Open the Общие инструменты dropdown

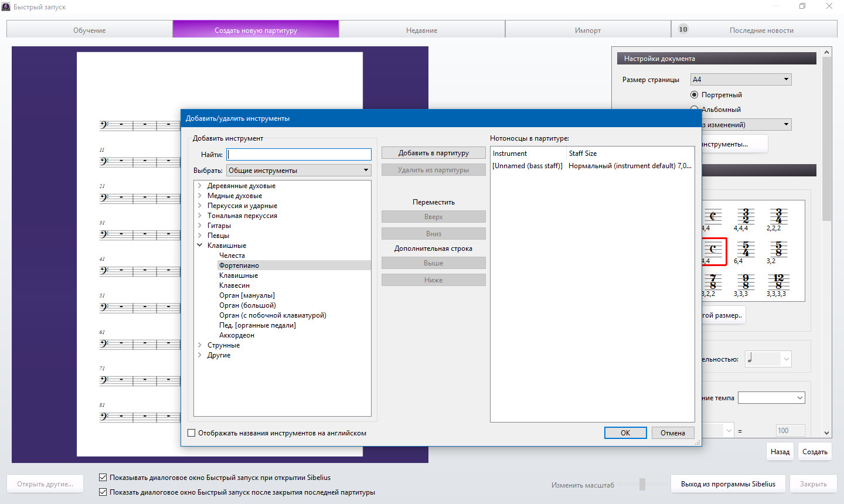click(x=298, y=171)
